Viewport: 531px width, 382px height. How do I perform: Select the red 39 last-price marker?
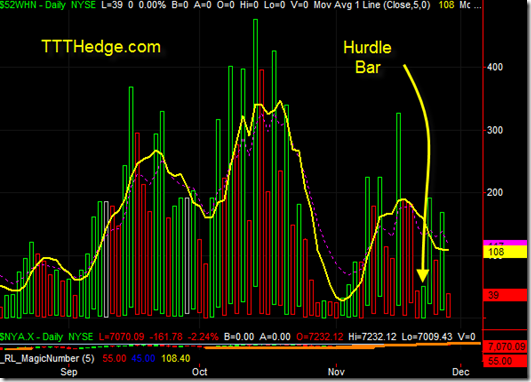click(x=505, y=295)
